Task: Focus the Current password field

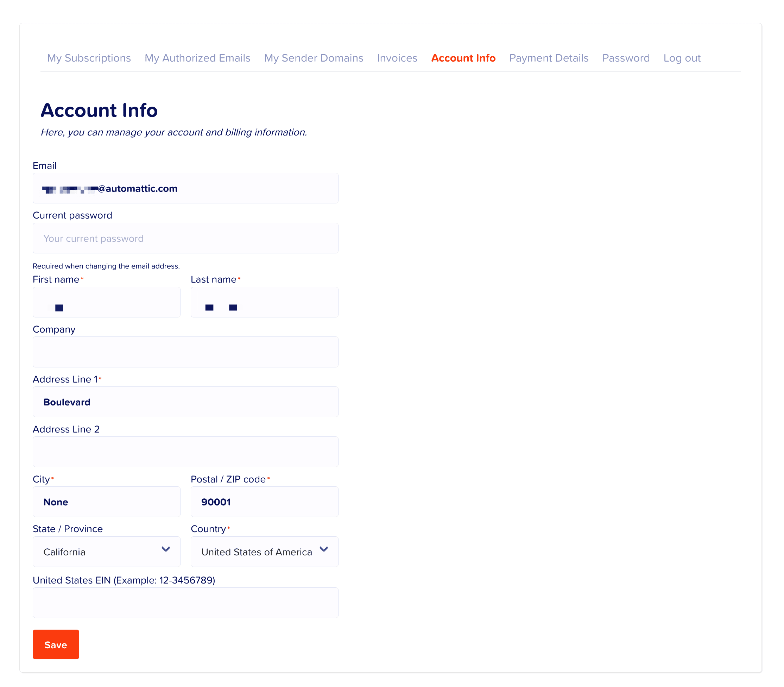Action: (185, 238)
